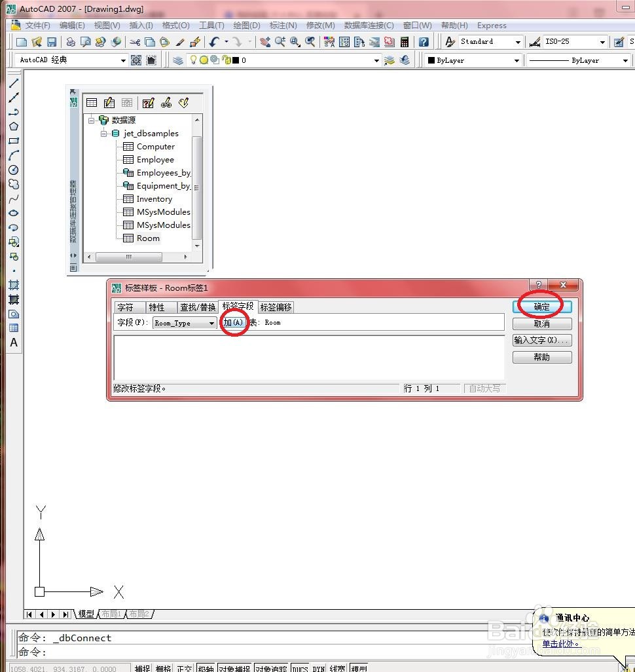The width and height of the screenshot is (635, 672).
Task: Switch to the 布局1 layout tab
Action: (111, 614)
